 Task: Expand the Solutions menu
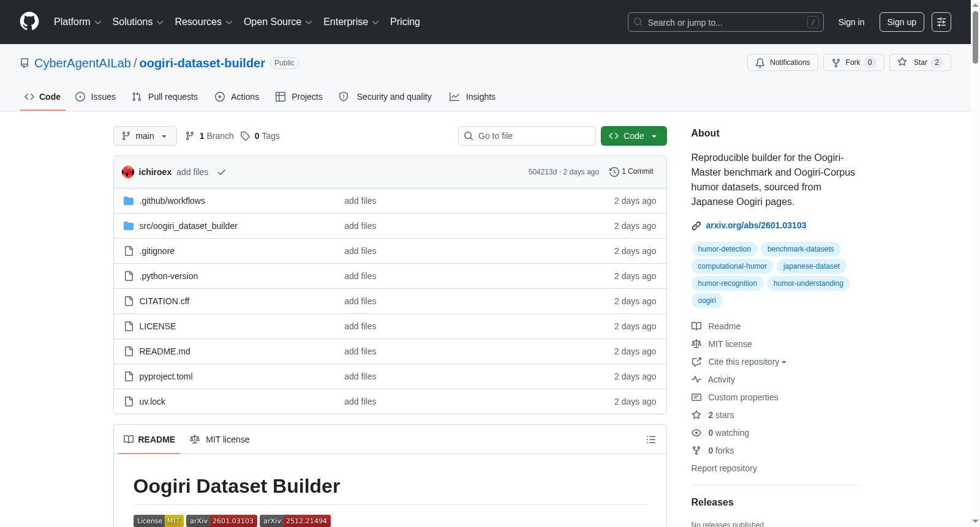138,22
